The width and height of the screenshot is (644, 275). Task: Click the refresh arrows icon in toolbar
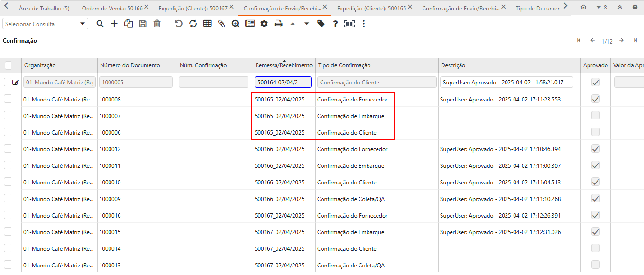(193, 24)
